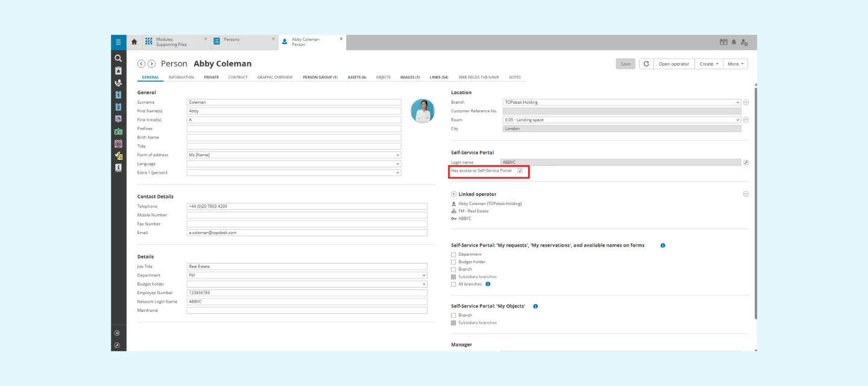868x386 pixels.
Task: Open the first line calls icon
Action: point(118,95)
